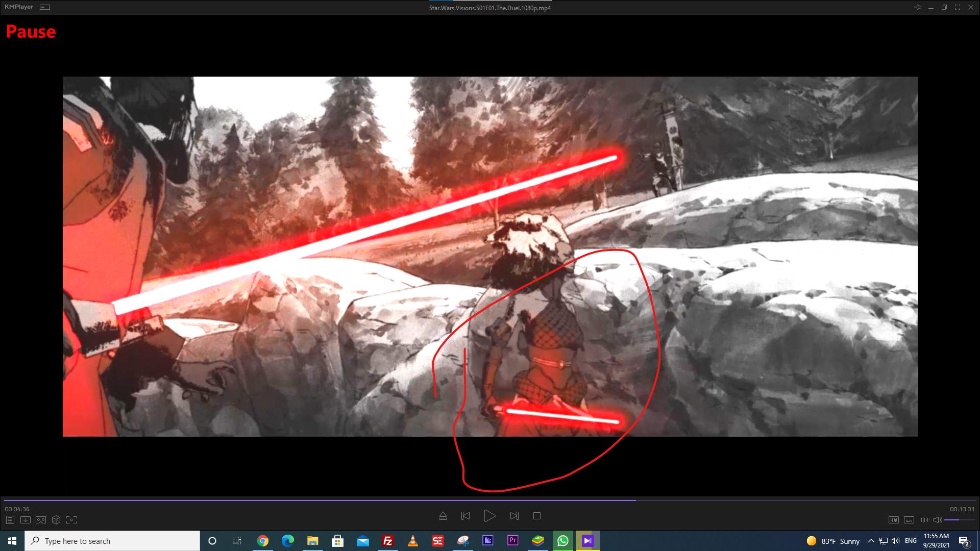
Task: Skip to previous track
Action: [465, 516]
